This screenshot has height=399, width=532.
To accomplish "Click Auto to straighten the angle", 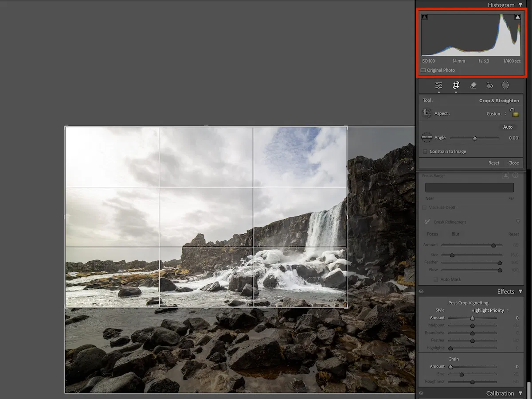I will coord(508,127).
